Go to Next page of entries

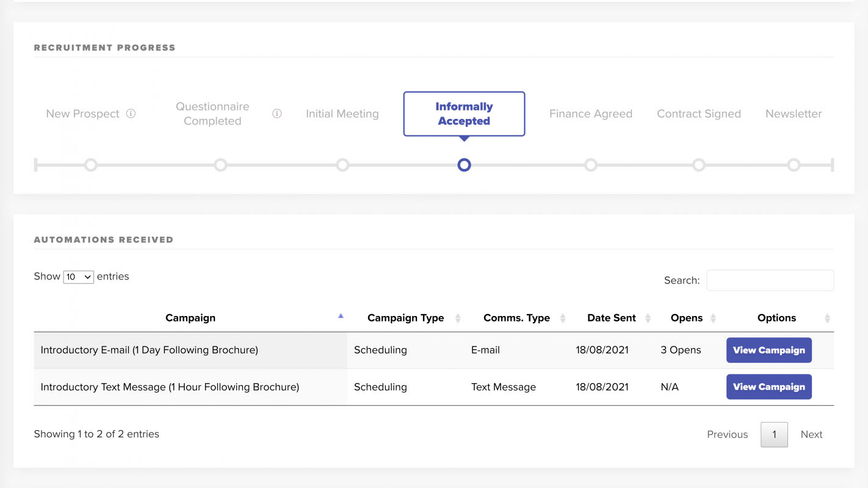811,434
